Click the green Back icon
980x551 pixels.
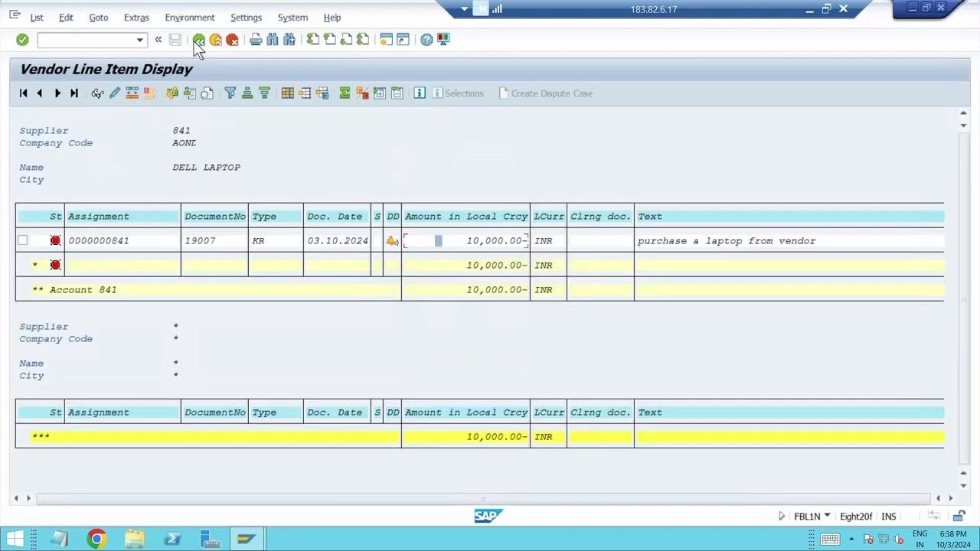(198, 40)
